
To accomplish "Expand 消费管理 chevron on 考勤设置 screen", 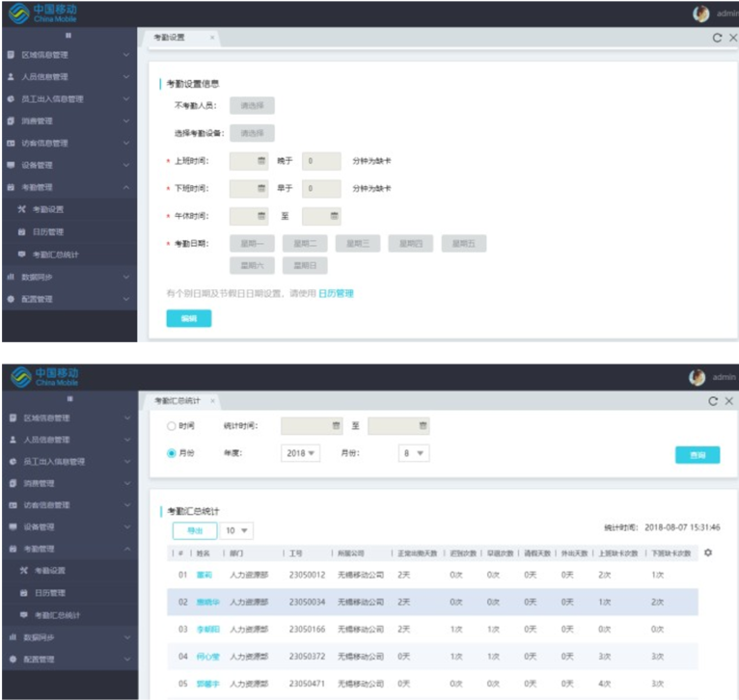I will tap(126, 121).
